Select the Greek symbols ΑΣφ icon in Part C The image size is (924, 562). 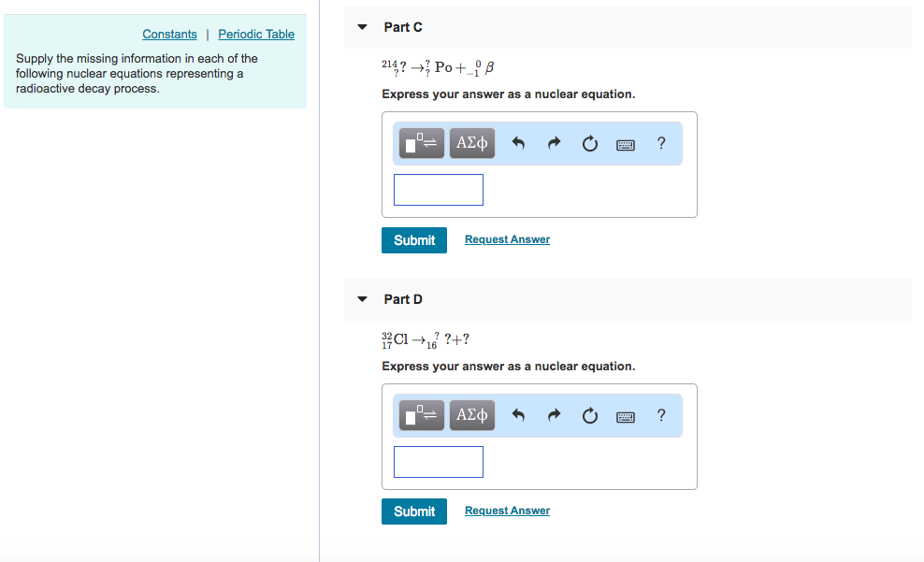click(471, 142)
